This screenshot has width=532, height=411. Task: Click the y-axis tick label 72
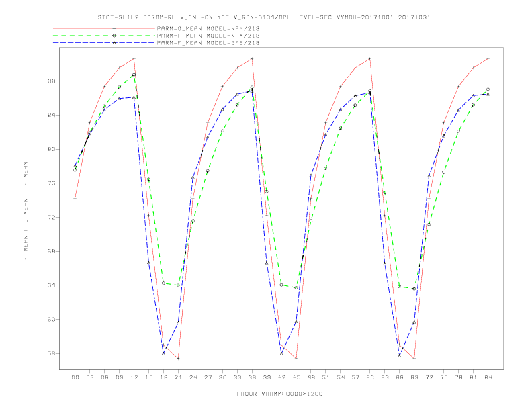52,218
